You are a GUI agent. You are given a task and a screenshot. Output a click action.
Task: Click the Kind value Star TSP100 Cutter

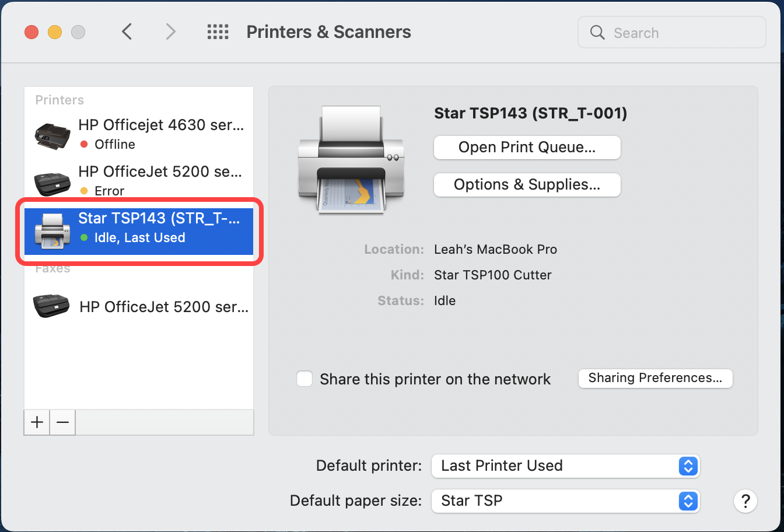click(493, 275)
